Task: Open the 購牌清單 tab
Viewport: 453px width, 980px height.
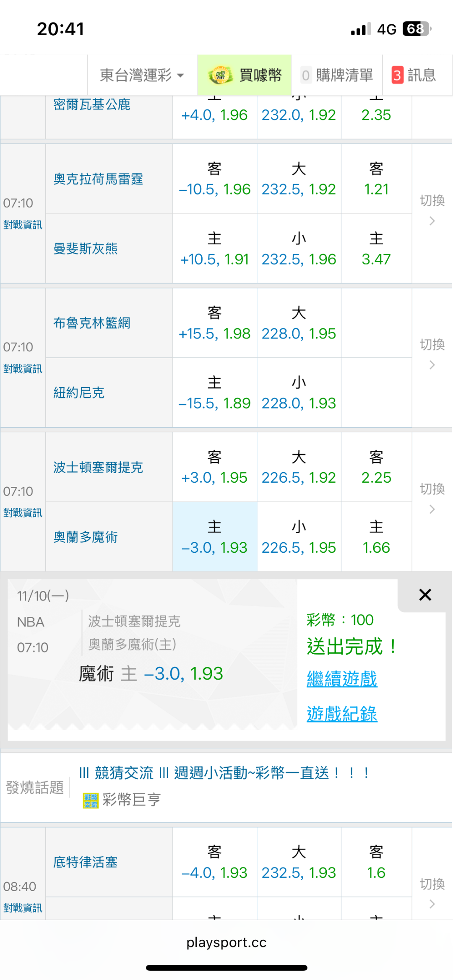Action: pyautogui.click(x=337, y=75)
